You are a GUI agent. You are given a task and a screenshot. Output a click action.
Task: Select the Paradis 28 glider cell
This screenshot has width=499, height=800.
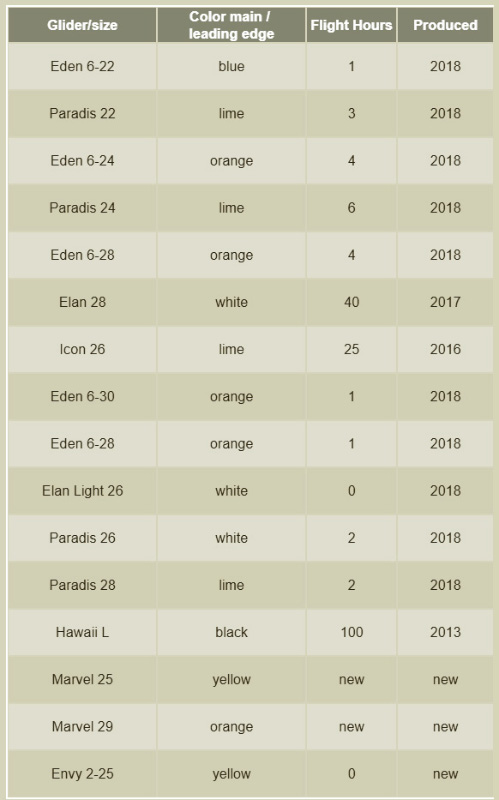82,585
